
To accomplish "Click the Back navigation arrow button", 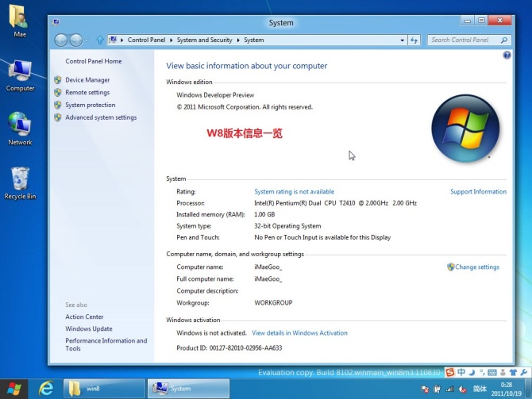I will (x=60, y=40).
